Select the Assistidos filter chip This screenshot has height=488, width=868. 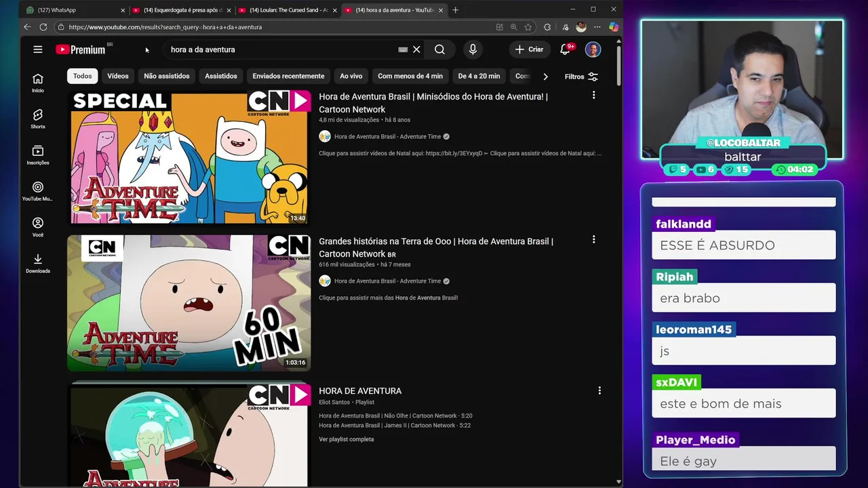pos(221,76)
